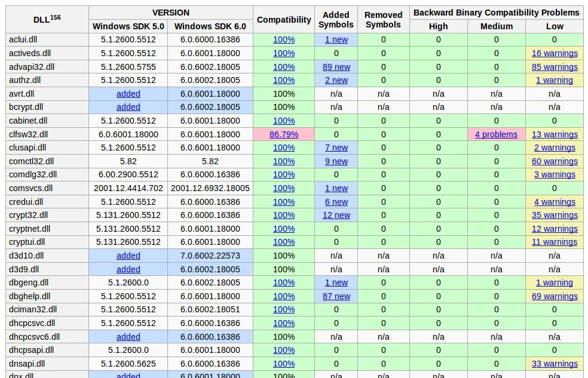Open the 1 new symbols link for comsvcs.dll
Screen dimensions: 588x378
[x=336, y=188]
